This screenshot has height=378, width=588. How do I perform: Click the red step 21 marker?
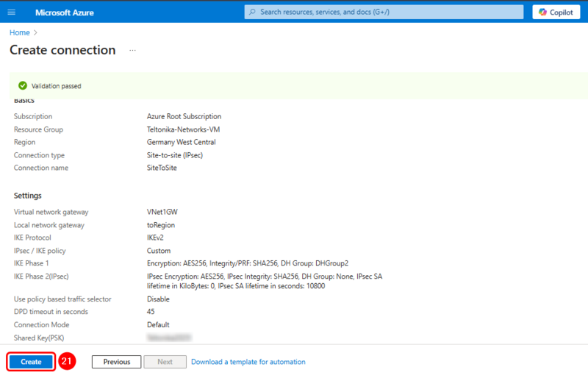(x=67, y=361)
